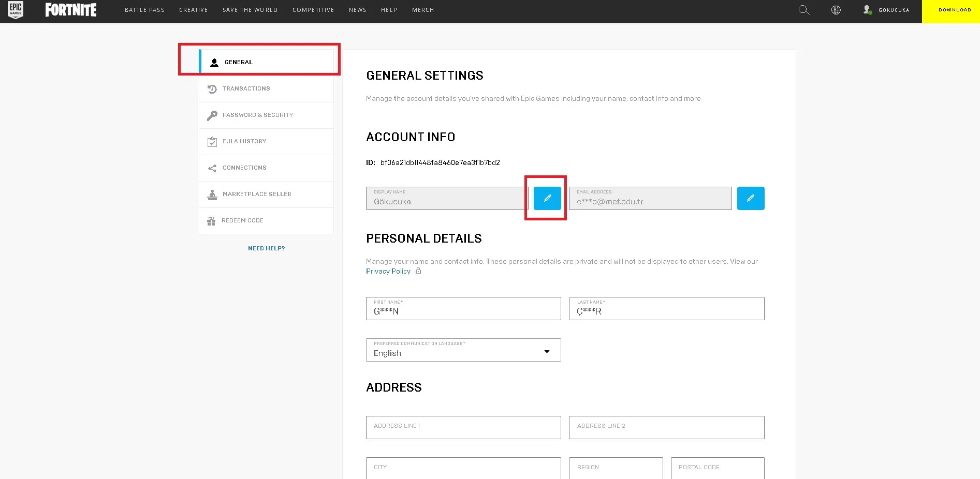
Task: Select Connections in the sidebar
Action: tap(244, 168)
